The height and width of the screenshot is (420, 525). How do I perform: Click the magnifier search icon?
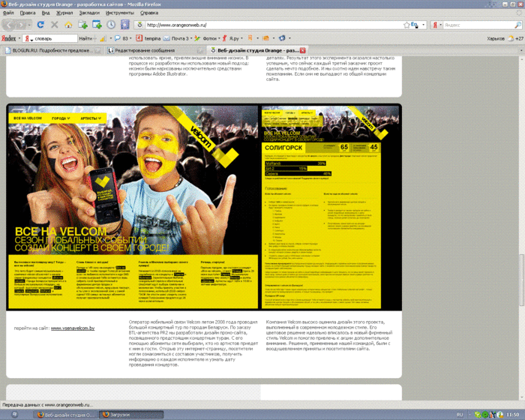point(517,25)
